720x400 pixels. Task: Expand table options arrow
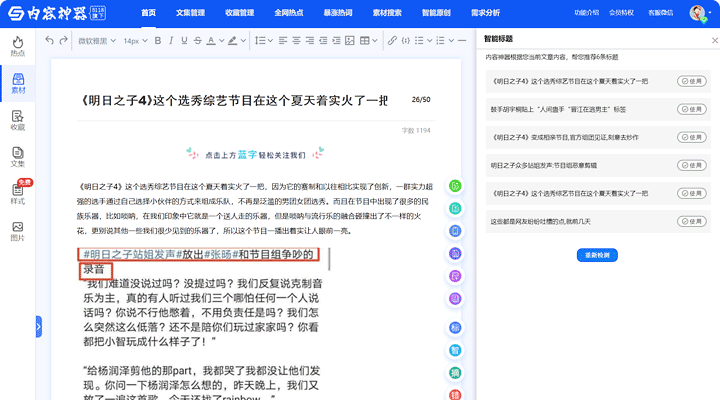pyautogui.click(x=375, y=40)
